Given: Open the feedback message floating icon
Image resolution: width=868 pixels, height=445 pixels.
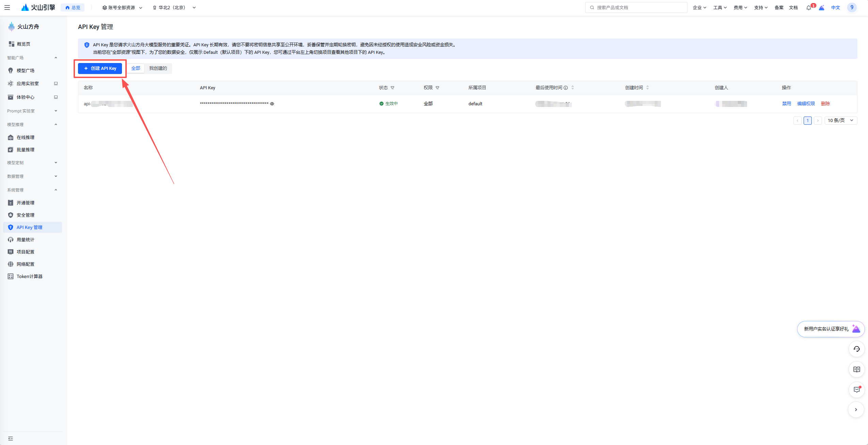Looking at the screenshot, I should tap(856, 389).
